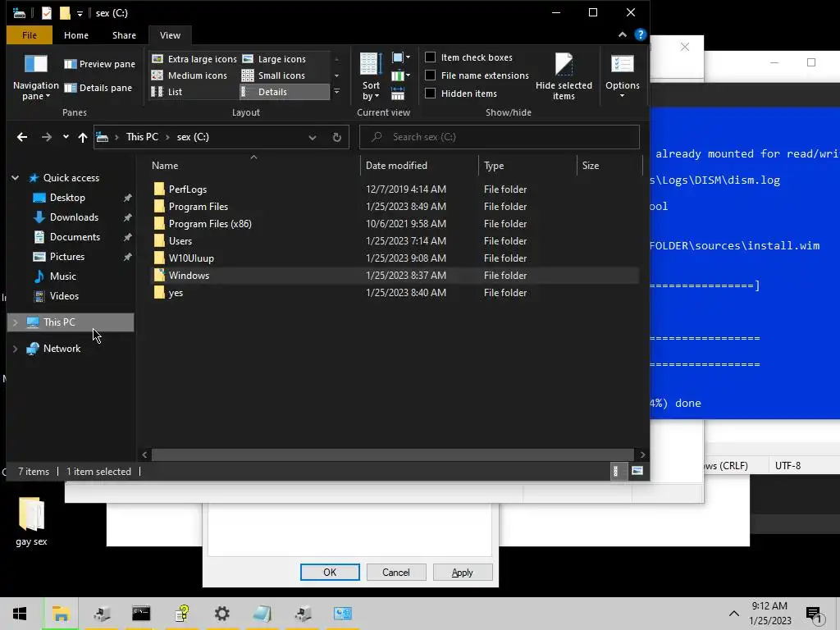Switch to large thumbnails via status bar icon
840x630 pixels.
(x=637, y=472)
